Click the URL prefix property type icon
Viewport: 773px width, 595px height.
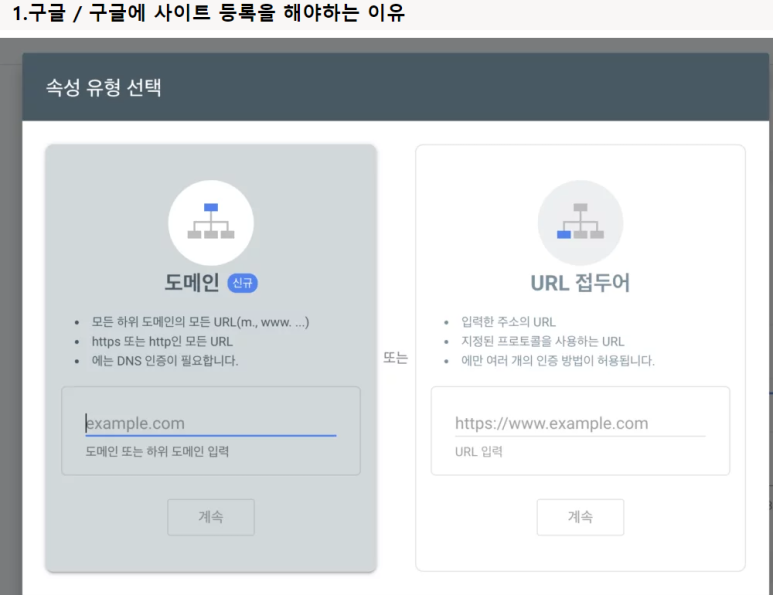click(x=580, y=222)
